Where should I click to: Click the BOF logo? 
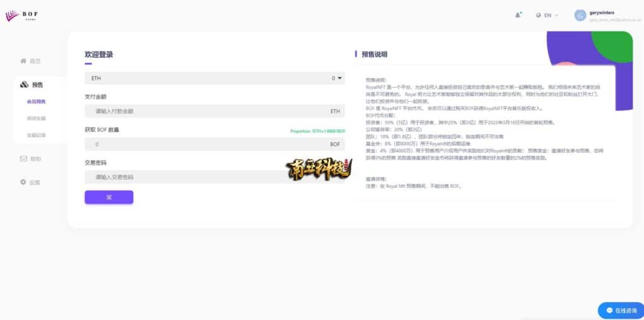click(22, 16)
